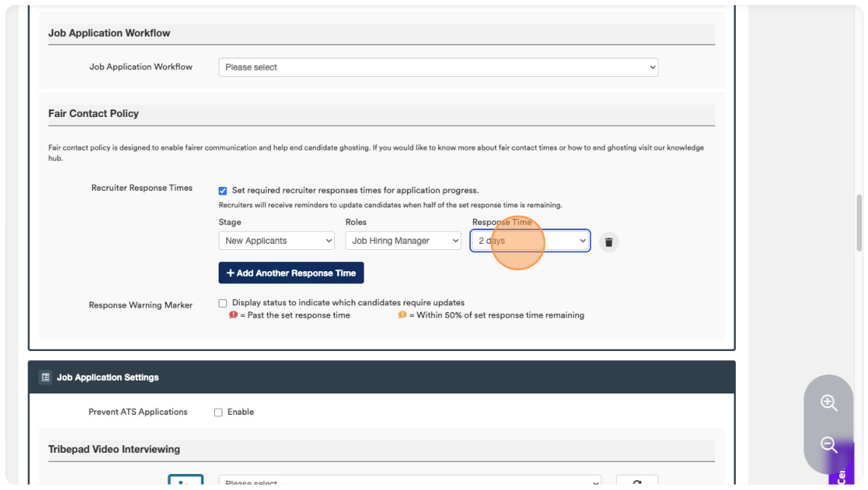Click the Tribepad Video Interviewing heading
The width and height of the screenshot is (868, 490).
tap(114, 449)
